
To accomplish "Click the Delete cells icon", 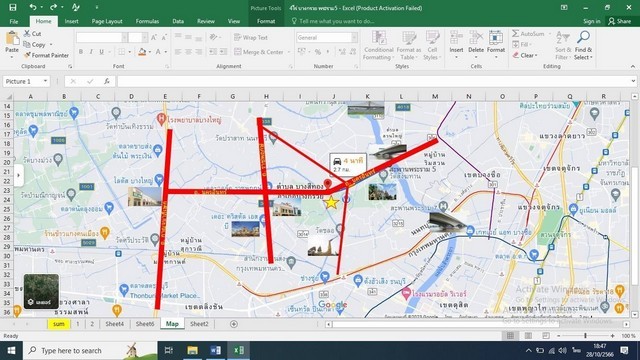I will [476, 38].
